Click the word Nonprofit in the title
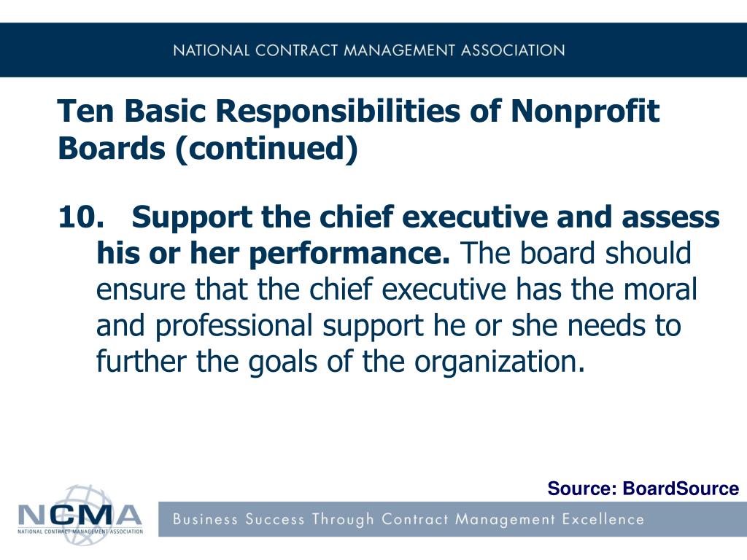The height and width of the screenshot is (560, 747). (585, 111)
